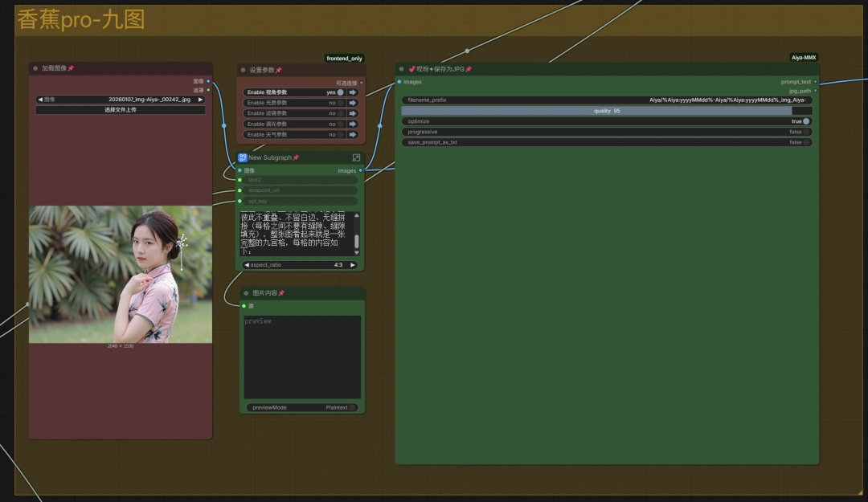Select next image with right arrow
This screenshot has width=868, height=502.
200,100
